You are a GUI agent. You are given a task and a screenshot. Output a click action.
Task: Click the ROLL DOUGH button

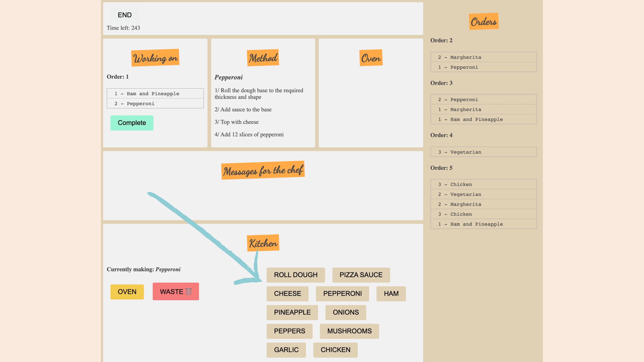tap(296, 275)
